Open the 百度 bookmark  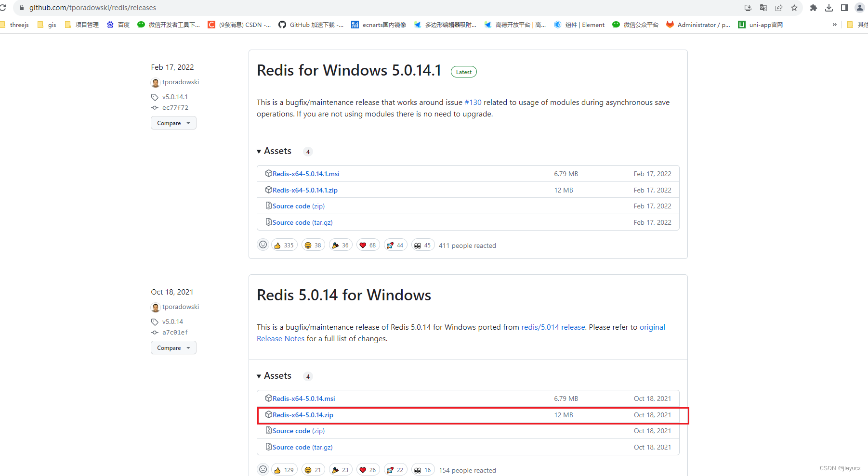[x=118, y=25]
